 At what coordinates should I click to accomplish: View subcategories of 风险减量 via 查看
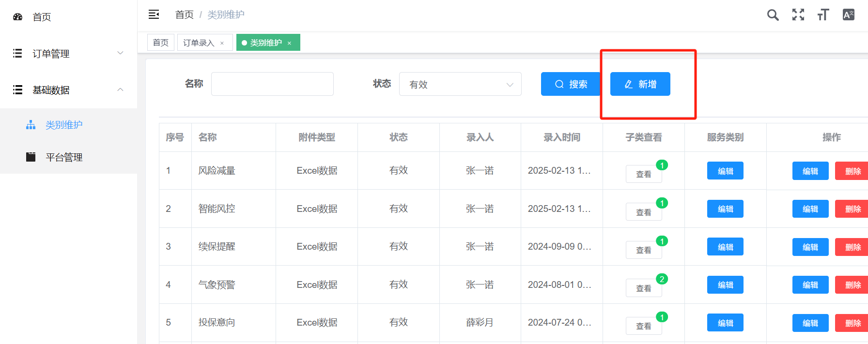click(x=644, y=174)
